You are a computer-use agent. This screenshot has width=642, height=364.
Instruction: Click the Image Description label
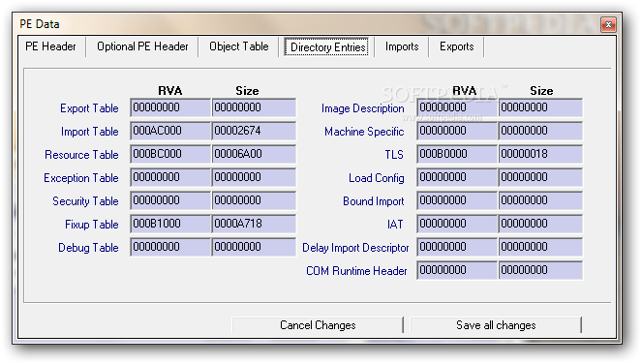click(363, 108)
